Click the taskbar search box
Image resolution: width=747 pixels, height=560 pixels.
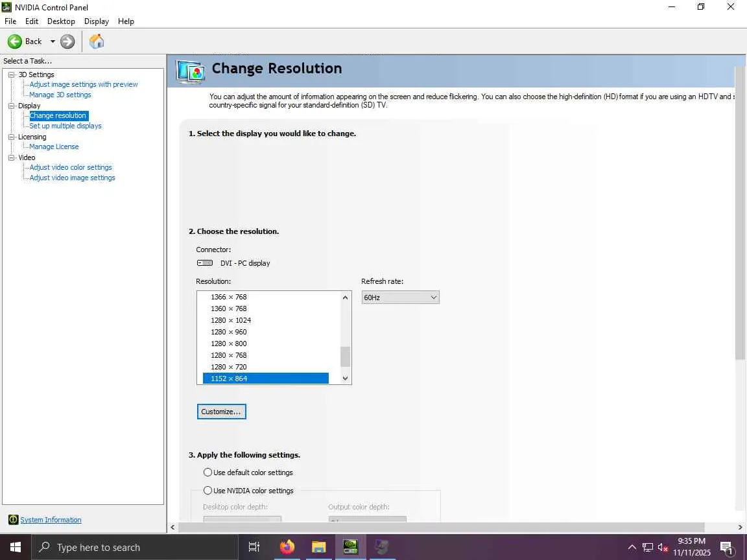[134, 547]
